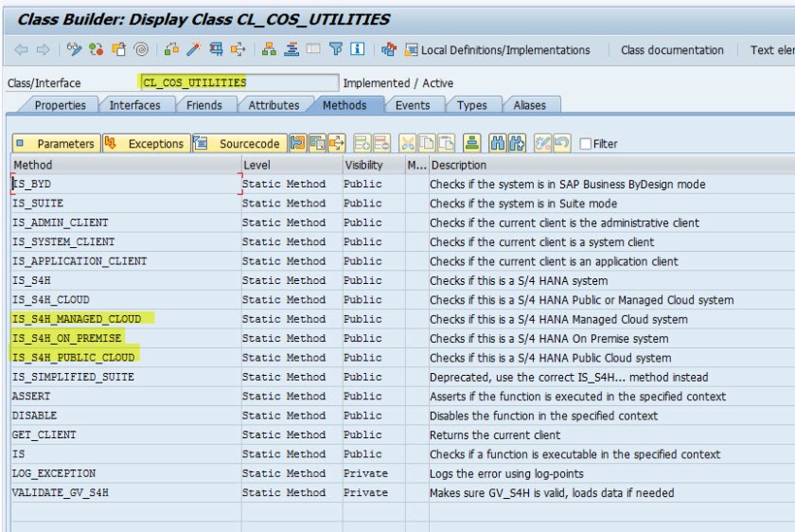Image resolution: width=795 pixels, height=532 pixels.
Task: Click the Visibility column header
Action: click(x=374, y=165)
